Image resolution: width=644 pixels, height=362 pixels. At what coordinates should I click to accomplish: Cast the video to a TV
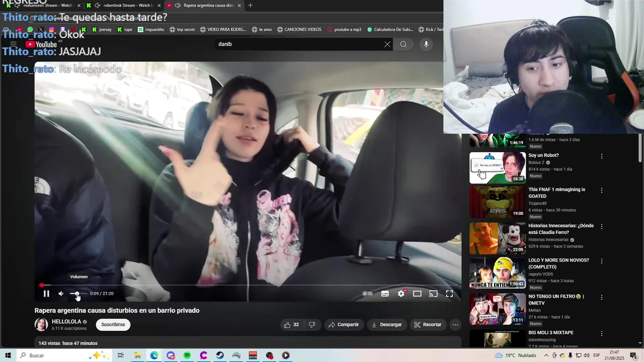[x=433, y=294]
